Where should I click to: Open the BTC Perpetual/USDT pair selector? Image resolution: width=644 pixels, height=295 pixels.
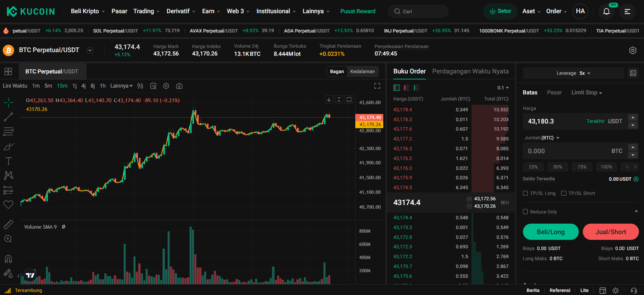point(90,50)
